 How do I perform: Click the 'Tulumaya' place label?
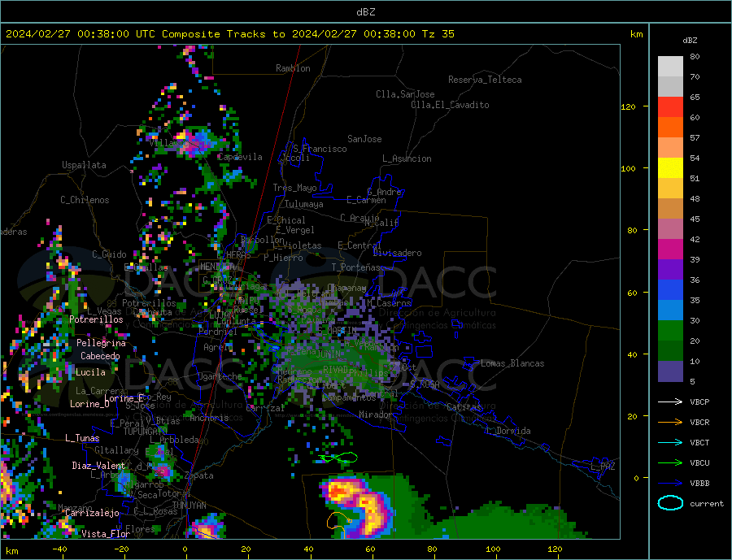tap(303, 204)
